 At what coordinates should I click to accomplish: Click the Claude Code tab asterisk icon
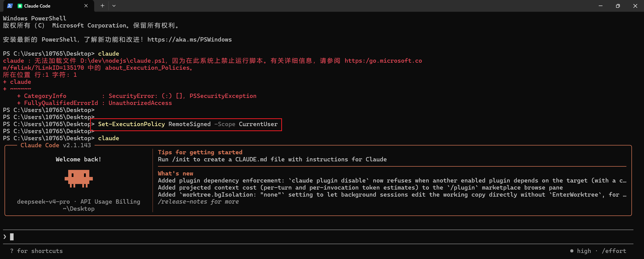(x=20, y=6)
